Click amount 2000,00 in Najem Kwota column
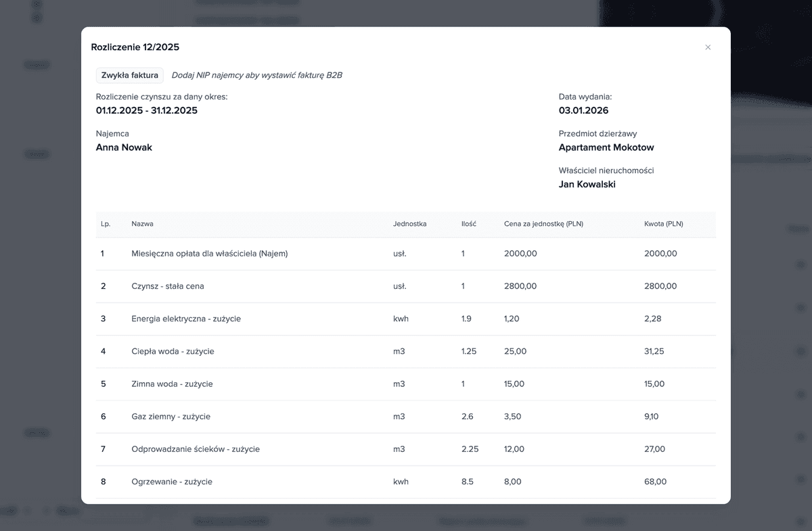This screenshot has height=531, width=812. coord(660,254)
